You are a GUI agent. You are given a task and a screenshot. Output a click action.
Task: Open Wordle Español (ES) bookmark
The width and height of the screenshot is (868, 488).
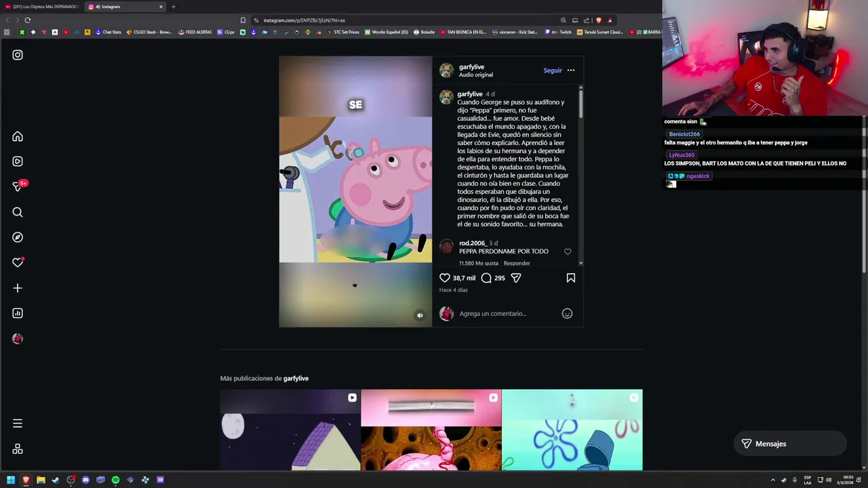[x=387, y=32]
